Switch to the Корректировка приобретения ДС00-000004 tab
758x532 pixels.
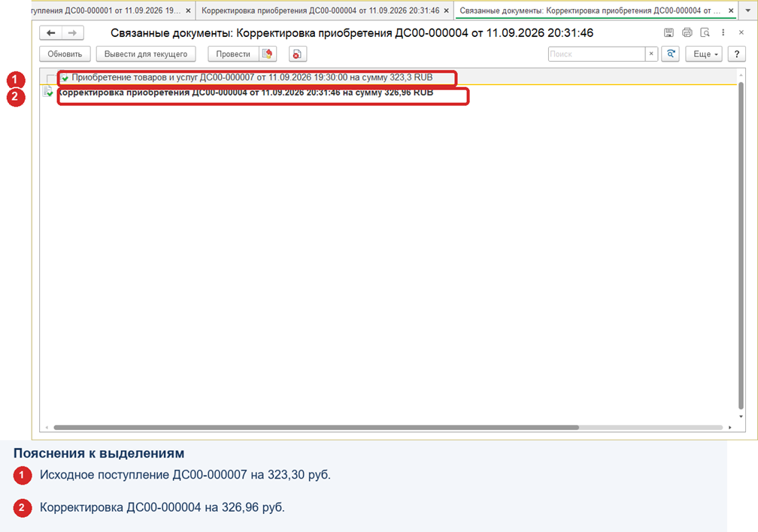(x=320, y=11)
